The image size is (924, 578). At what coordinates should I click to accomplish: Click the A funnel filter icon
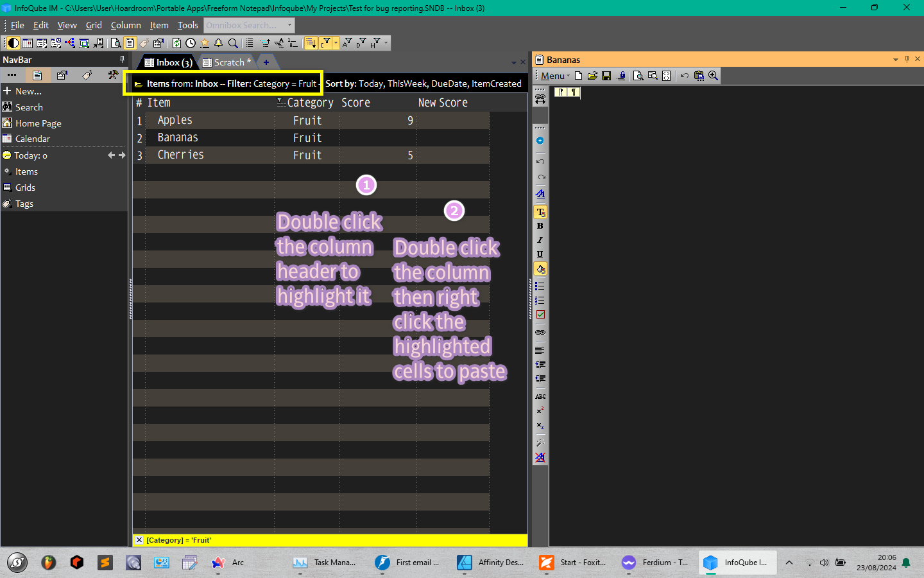coord(347,43)
